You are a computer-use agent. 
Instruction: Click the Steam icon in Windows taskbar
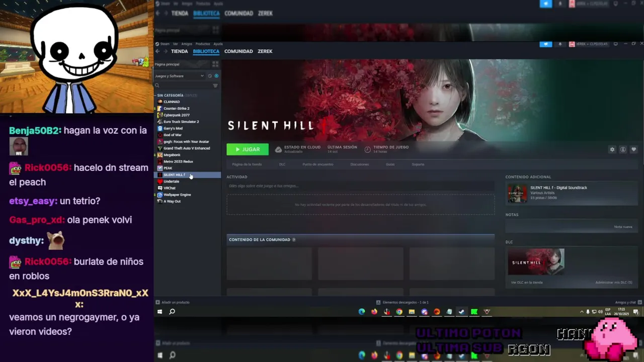[461, 312]
